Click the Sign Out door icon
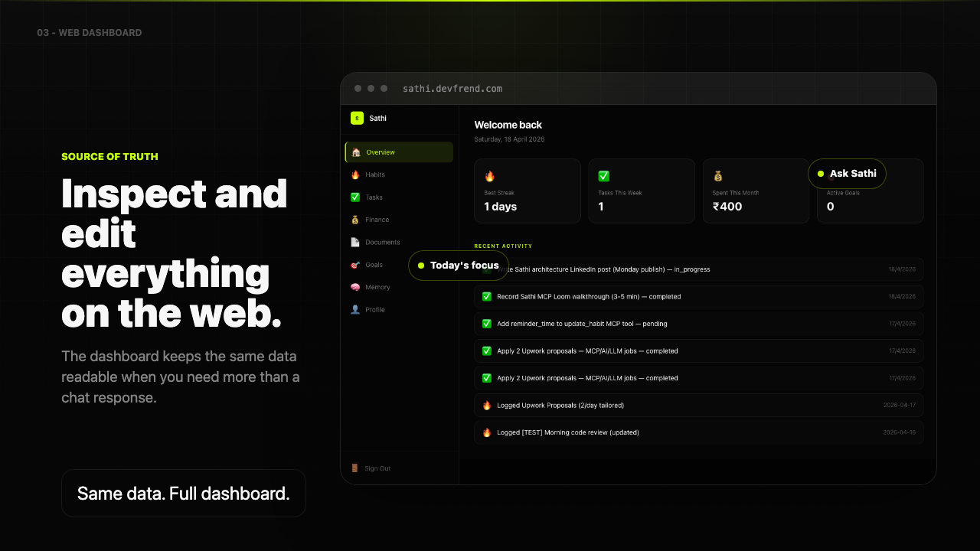Screen dimensions: 980x551 (354, 468)
